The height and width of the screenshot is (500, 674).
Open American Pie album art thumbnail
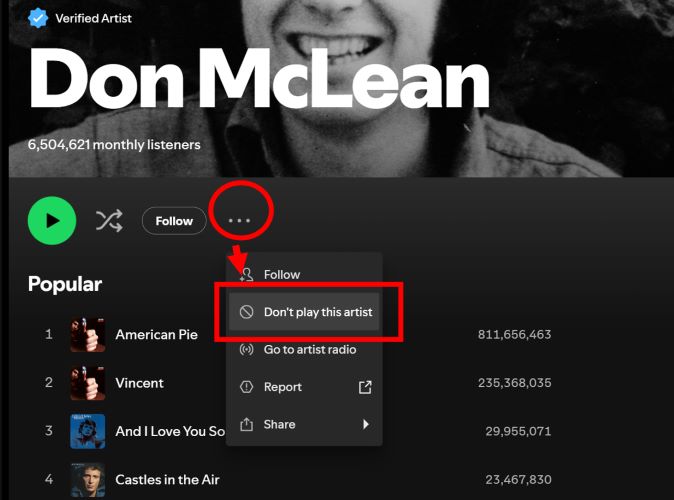[88, 334]
